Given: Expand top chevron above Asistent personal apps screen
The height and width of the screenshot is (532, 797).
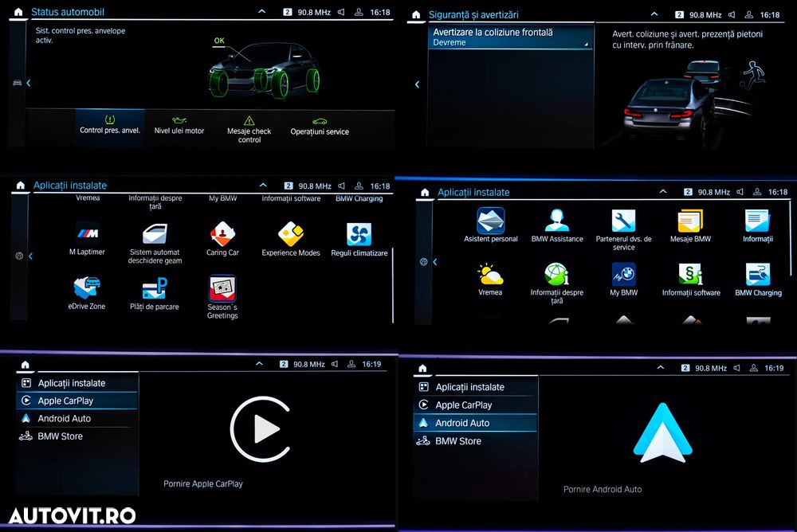Looking at the screenshot, I should (x=663, y=192).
